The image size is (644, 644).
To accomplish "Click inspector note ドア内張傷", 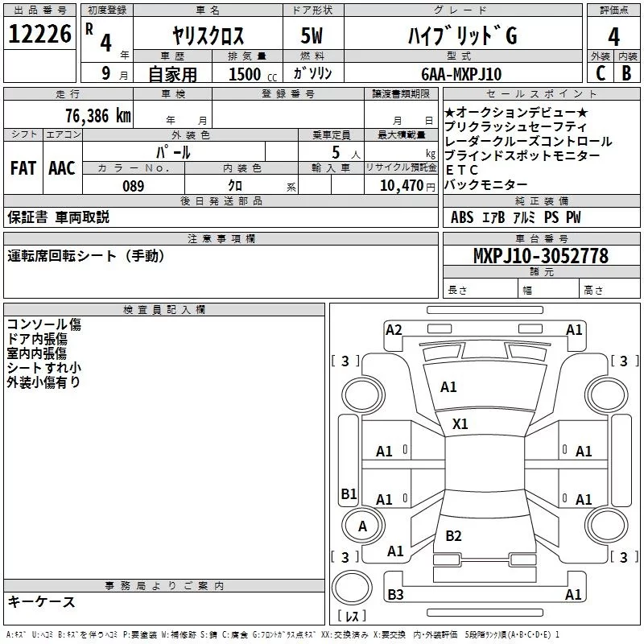I will [x=37, y=339].
